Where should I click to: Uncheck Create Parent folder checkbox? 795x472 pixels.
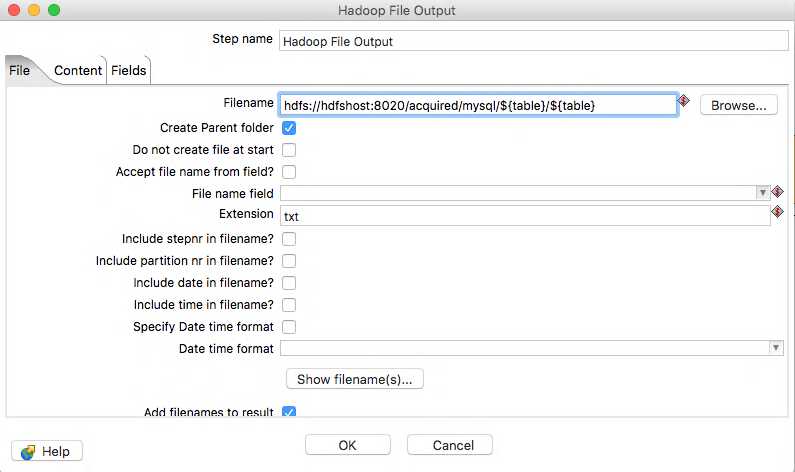coord(289,128)
